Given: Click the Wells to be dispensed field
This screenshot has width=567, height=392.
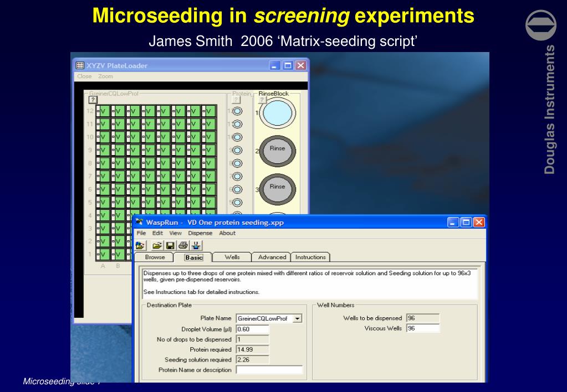Looking at the screenshot, I should [423, 318].
